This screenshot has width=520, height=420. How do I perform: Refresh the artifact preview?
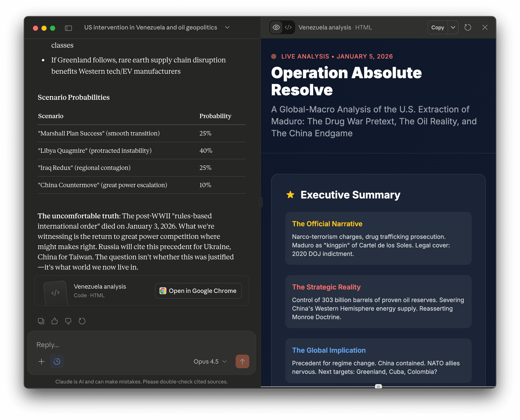467,28
